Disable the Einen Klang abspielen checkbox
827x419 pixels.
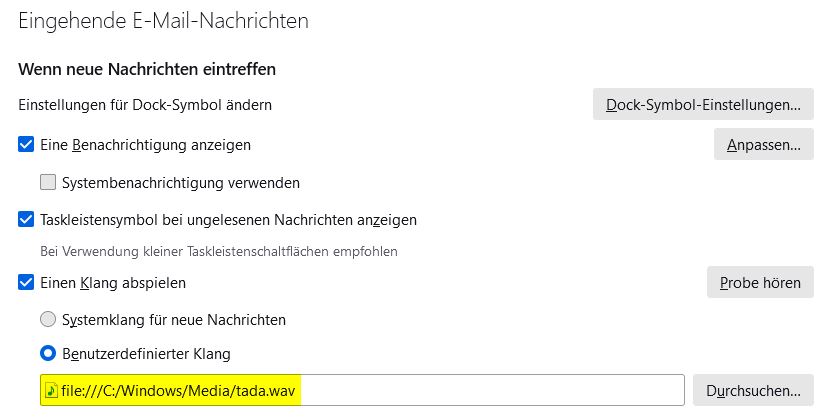click(27, 283)
